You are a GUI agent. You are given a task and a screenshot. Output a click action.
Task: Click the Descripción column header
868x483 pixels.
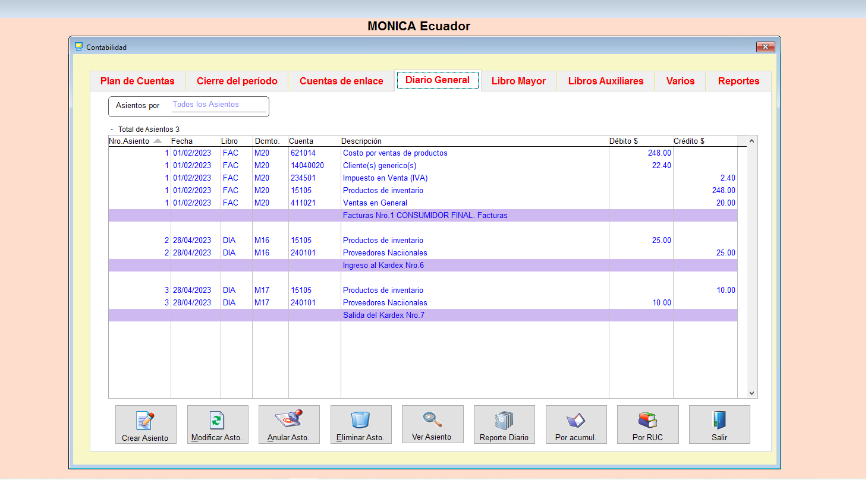[474, 141]
